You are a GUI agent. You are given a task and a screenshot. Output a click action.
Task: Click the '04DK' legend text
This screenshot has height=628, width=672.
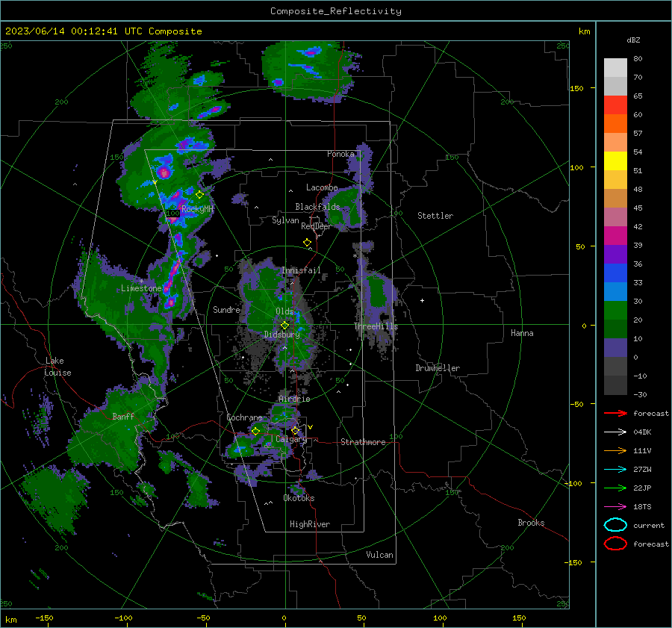[x=642, y=432]
